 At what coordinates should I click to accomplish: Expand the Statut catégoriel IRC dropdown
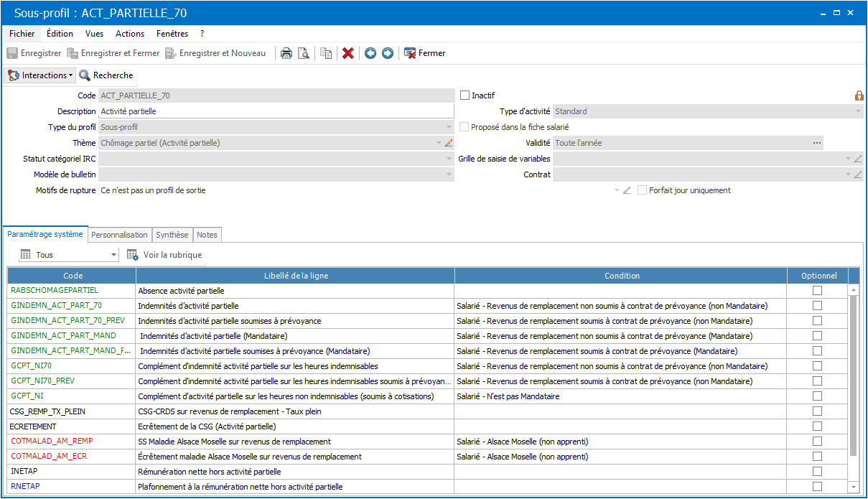point(449,159)
